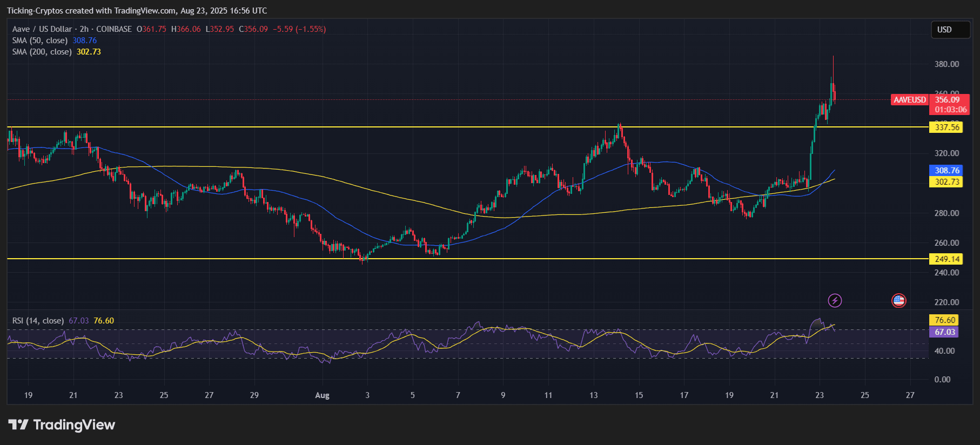Viewport: 980px width, 445px height.
Task: Select the SMA (50, close) indicator legend
Action: coord(40,41)
